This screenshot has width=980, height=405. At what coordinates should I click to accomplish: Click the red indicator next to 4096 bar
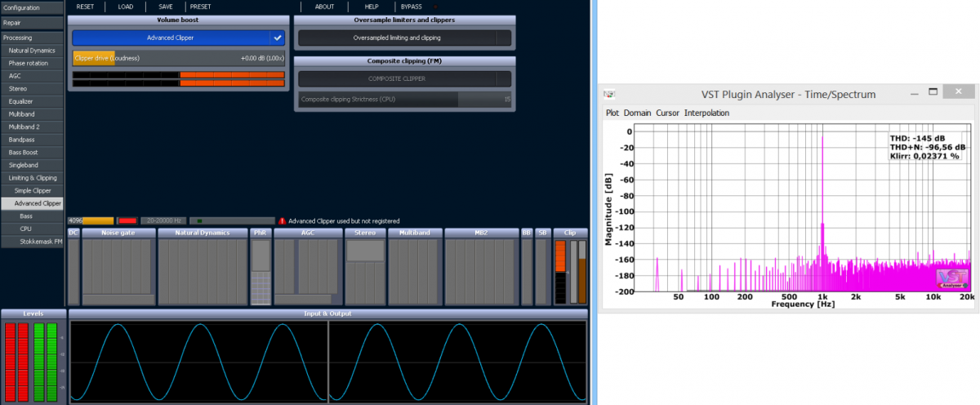click(x=127, y=220)
